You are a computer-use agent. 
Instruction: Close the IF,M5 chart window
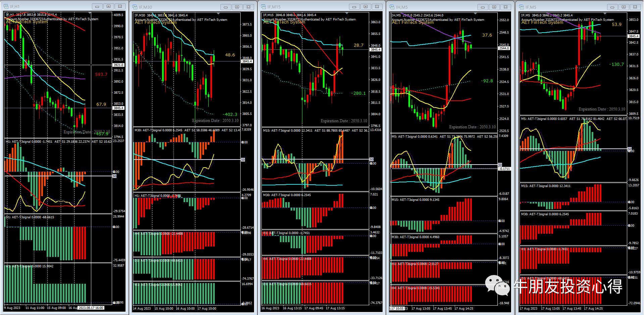point(635,7)
